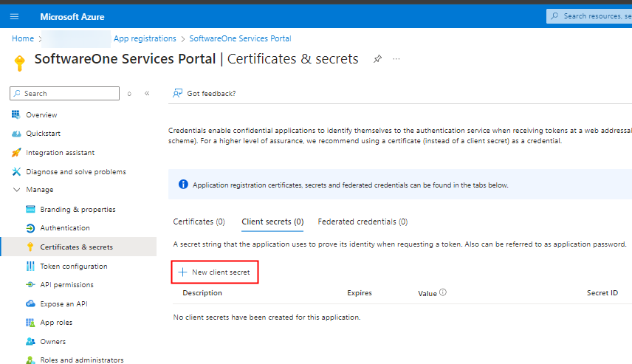Viewport: 632px width, 364px height.
Task: Open the hamburger portal menu
Action: tap(14, 16)
